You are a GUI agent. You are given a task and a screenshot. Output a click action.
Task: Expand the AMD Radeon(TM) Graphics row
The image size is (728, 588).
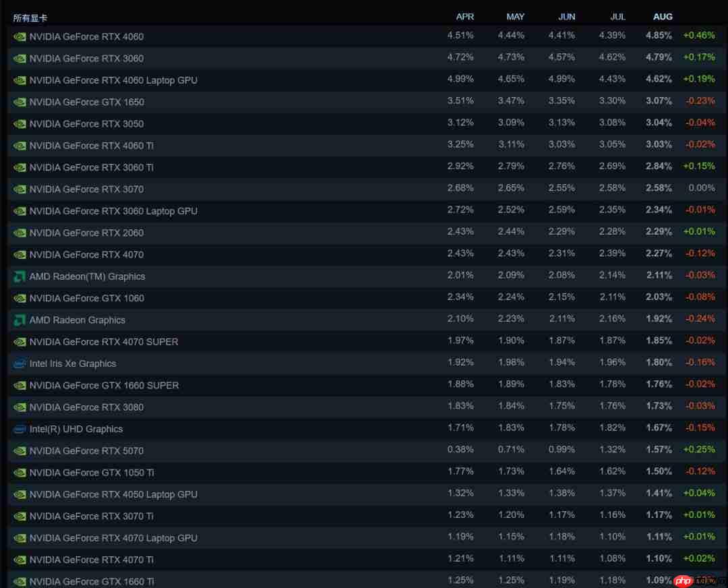pyautogui.click(x=87, y=276)
